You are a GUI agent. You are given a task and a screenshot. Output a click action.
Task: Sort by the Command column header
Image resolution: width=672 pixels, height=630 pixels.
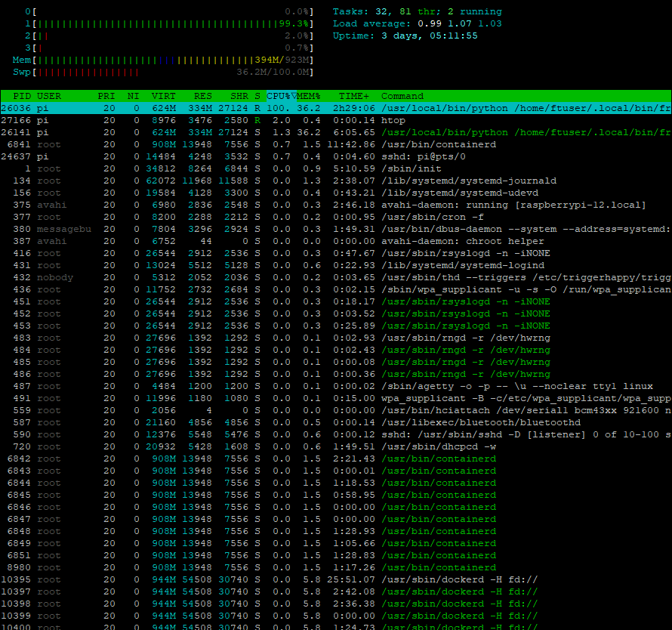[402, 96]
